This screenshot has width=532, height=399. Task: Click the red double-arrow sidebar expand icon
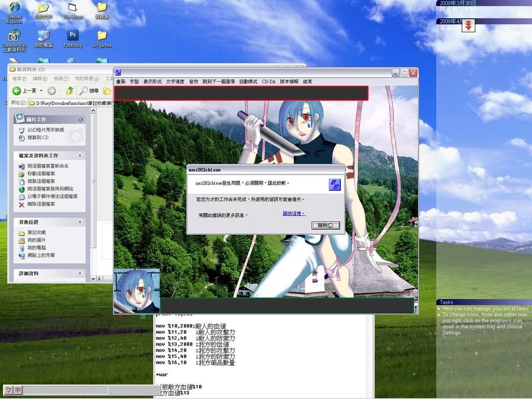[x=468, y=25]
